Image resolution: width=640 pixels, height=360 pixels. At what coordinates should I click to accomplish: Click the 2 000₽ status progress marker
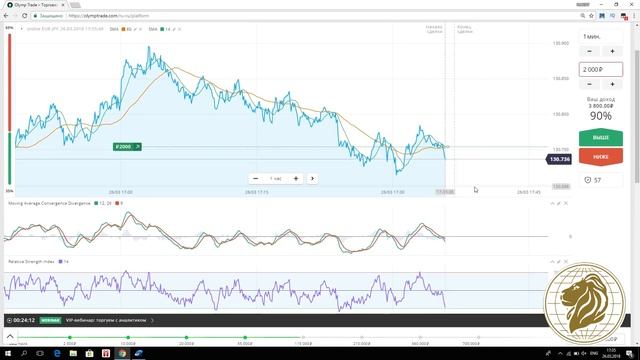(x=70, y=338)
